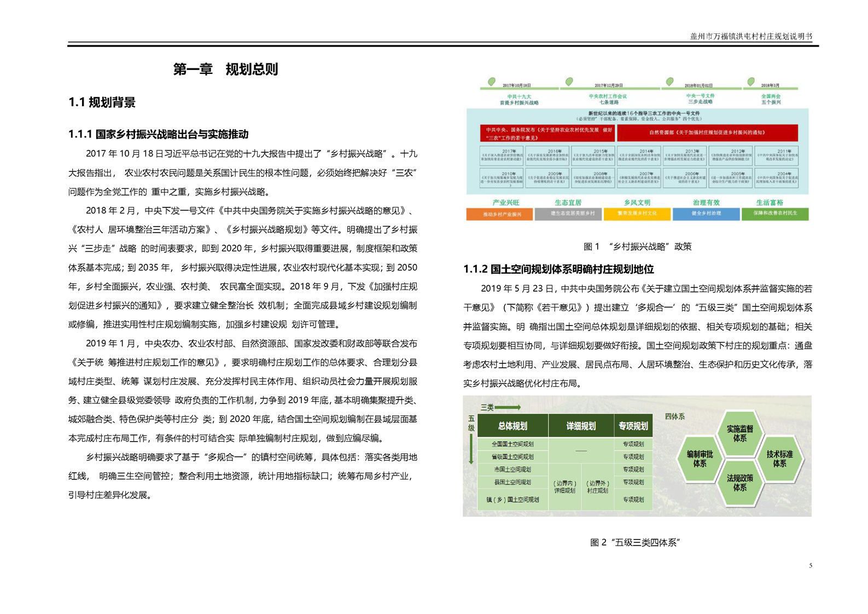Click the 专项规划 table header
Screen dimensions: 868x614
(633, 426)
